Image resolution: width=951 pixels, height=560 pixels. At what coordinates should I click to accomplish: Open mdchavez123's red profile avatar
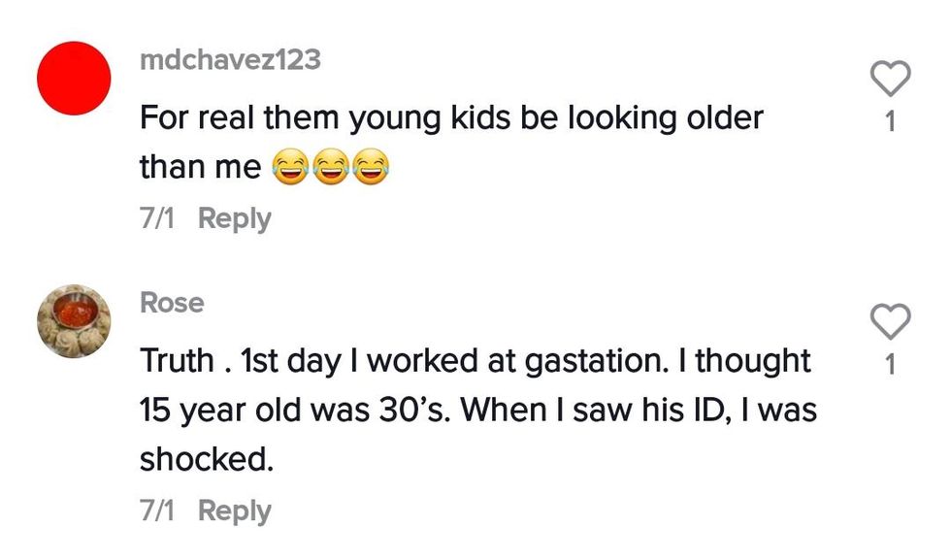coord(74,78)
